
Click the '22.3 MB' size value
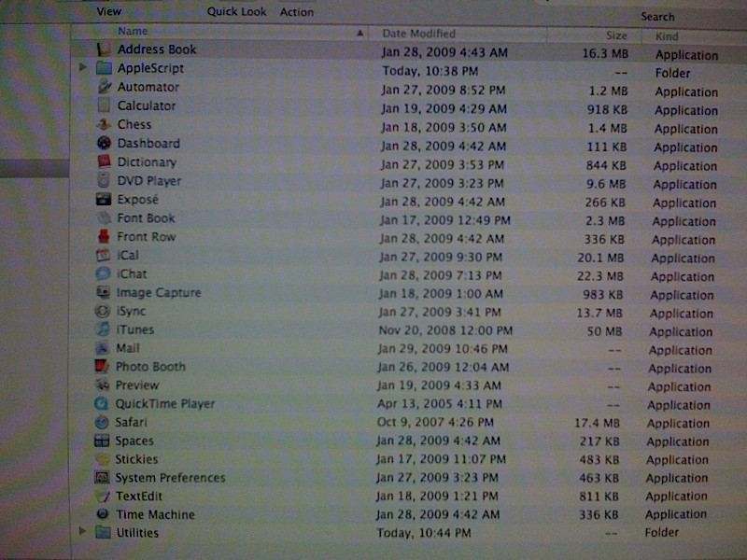599,276
